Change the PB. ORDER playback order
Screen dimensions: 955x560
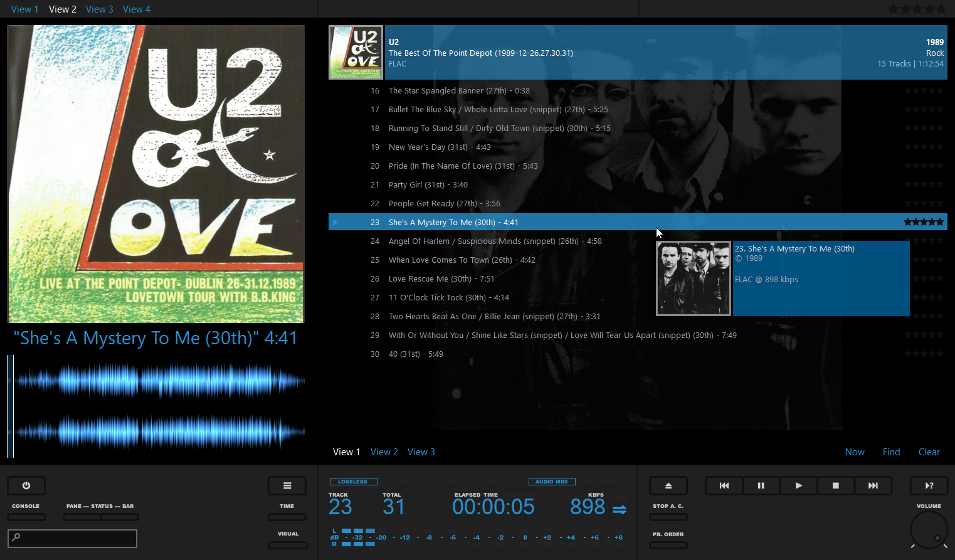click(x=668, y=545)
